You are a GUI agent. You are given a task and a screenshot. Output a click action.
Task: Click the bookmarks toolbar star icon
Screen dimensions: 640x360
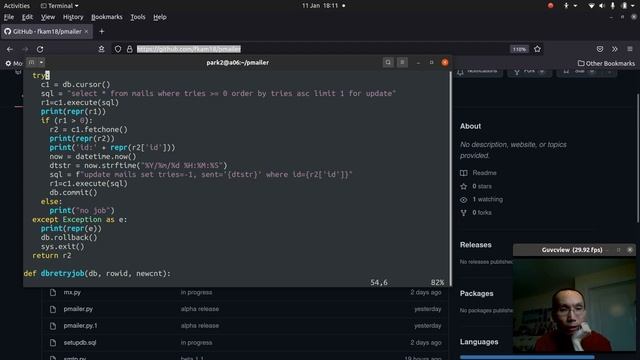click(101, 49)
